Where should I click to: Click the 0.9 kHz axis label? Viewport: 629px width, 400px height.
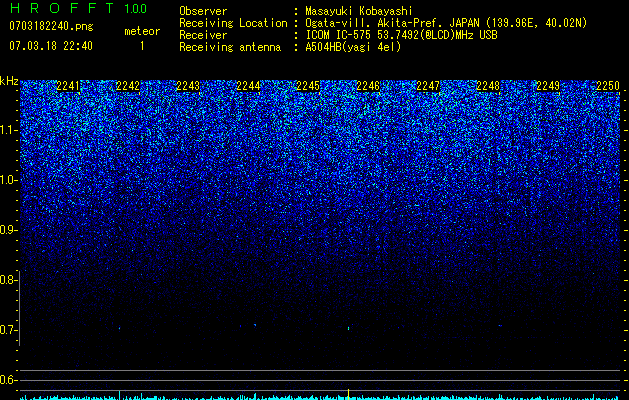coord(8,230)
